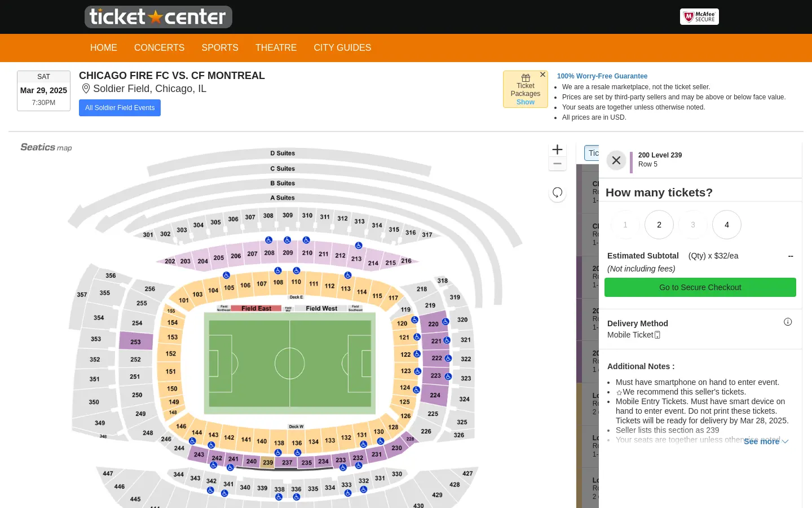Screen dimensions: 812x508
Task: Select 4 tickets quantity
Action: click(x=727, y=225)
